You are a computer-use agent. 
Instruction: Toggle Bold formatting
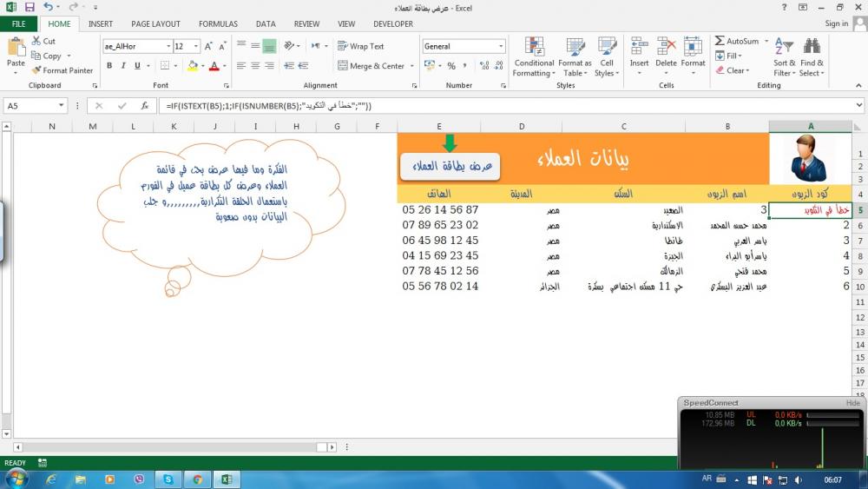point(110,66)
